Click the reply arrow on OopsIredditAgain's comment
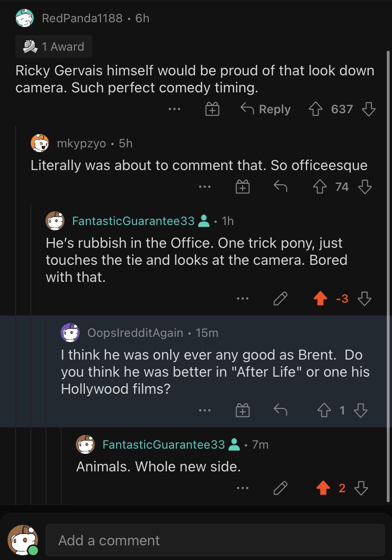392x560 pixels. coord(281,410)
